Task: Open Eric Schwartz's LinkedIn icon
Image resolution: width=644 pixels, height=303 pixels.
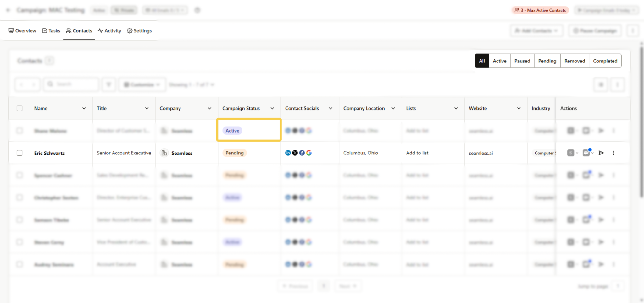Action: (288, 153)
